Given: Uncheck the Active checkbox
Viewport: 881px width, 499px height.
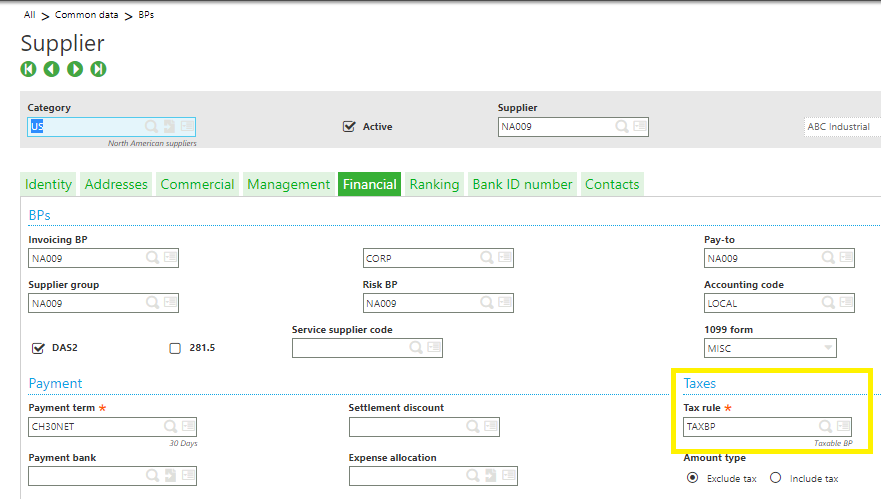Looking at the screenshot, I should (349, 127).
